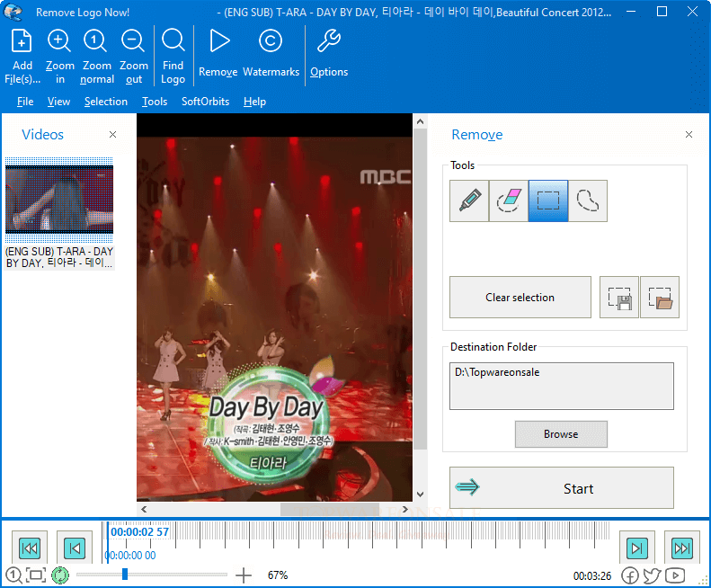This screenshot has width=711, height=588.
Task: Click the zoom slider handle
Action: pos(125,575)
